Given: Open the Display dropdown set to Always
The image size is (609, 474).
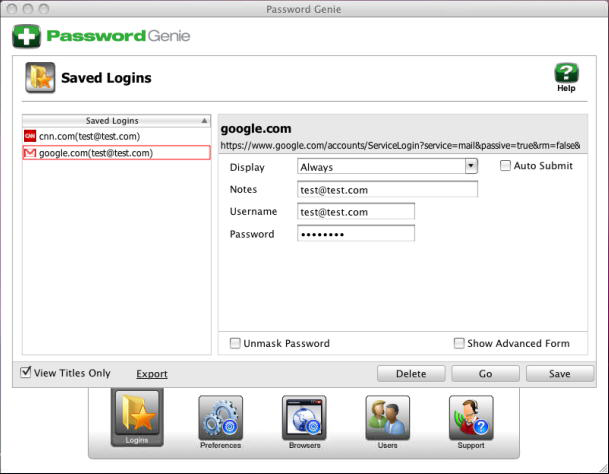Looking at the screenshot, I should click(388, 167).
